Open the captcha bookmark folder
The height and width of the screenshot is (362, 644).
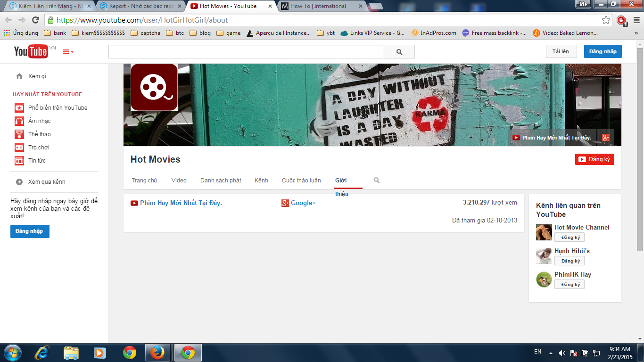coord(145,33)
